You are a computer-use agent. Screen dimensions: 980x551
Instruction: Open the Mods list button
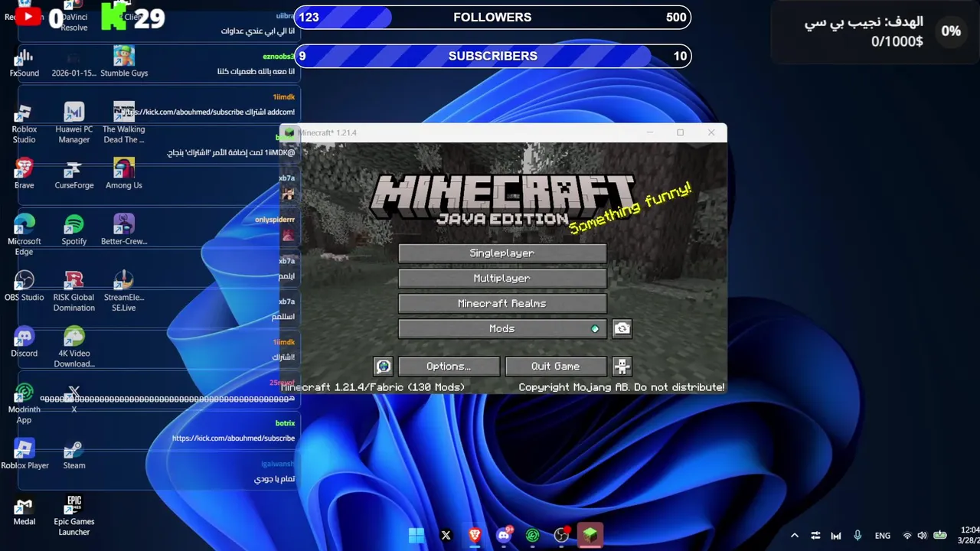(502, 329)
